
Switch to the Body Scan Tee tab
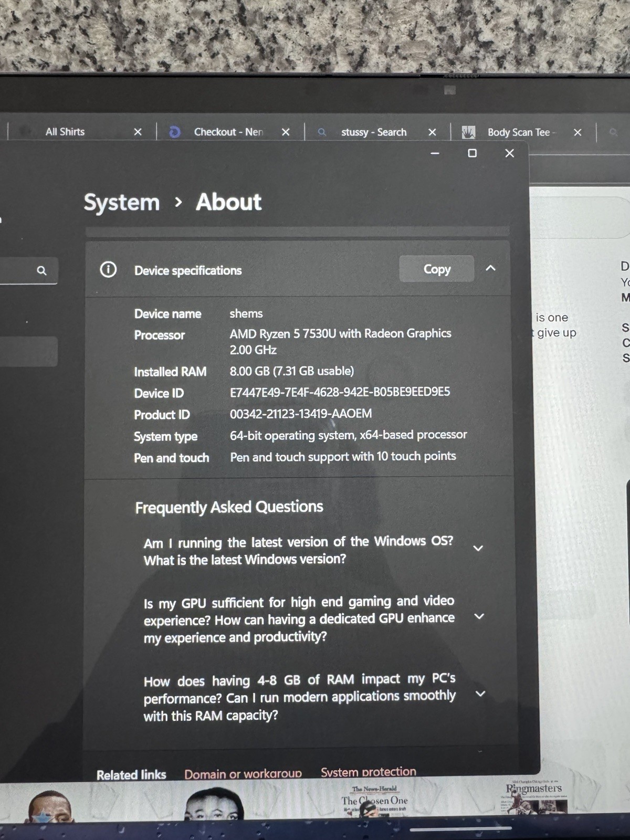[519, 132]
